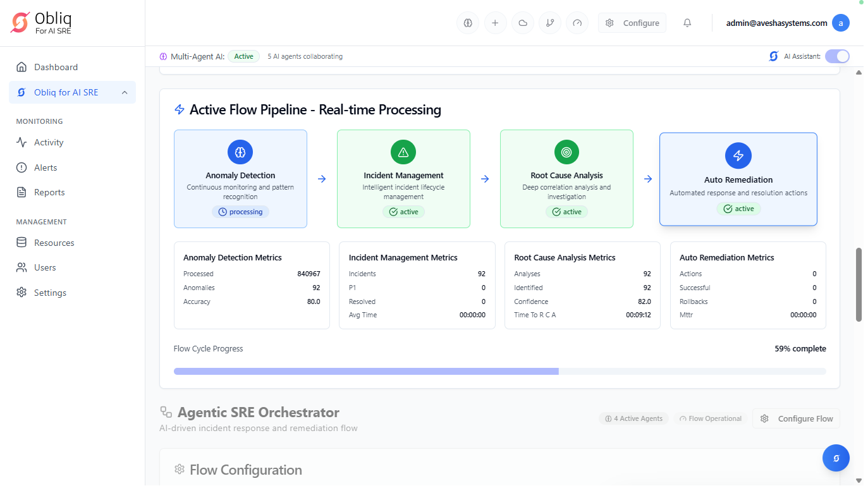This screenshot has height=493, width=868.
Task: Click the active badge on Auto Remediation
Action: pyautogui.click(x=738, y=209)
